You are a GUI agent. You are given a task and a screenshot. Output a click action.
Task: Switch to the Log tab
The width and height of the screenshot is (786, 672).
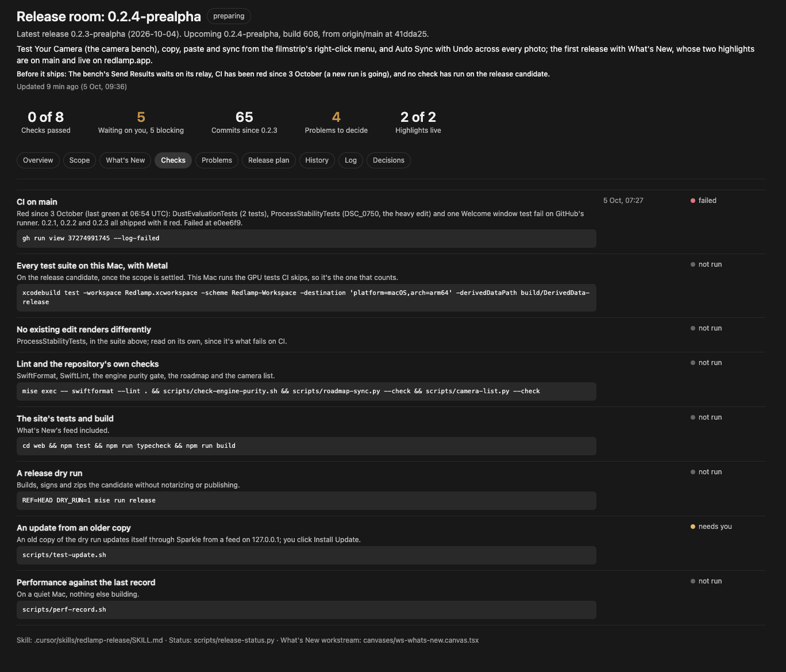[x=350, y=160]
